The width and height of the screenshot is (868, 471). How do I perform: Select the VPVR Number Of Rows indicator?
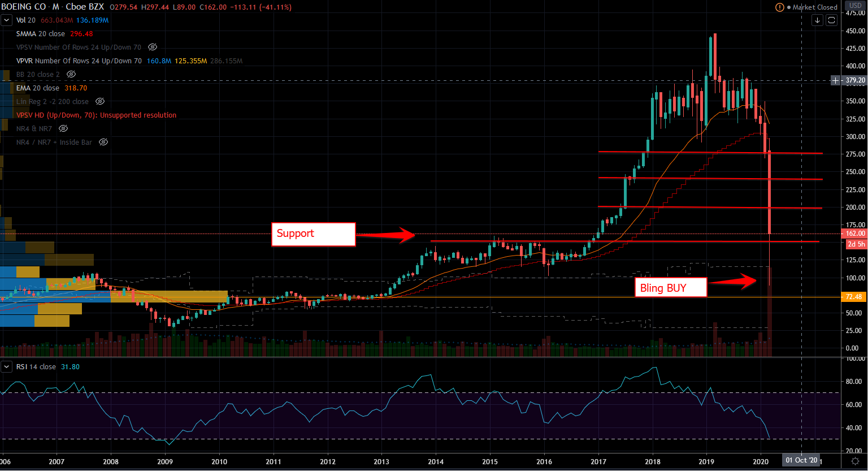click(79, 61)
